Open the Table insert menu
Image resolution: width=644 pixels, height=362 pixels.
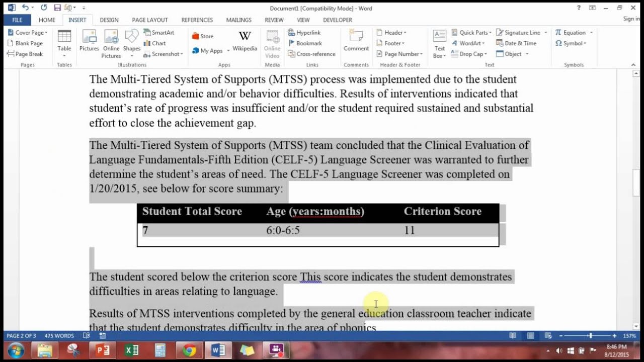click(x=64, y=44)
